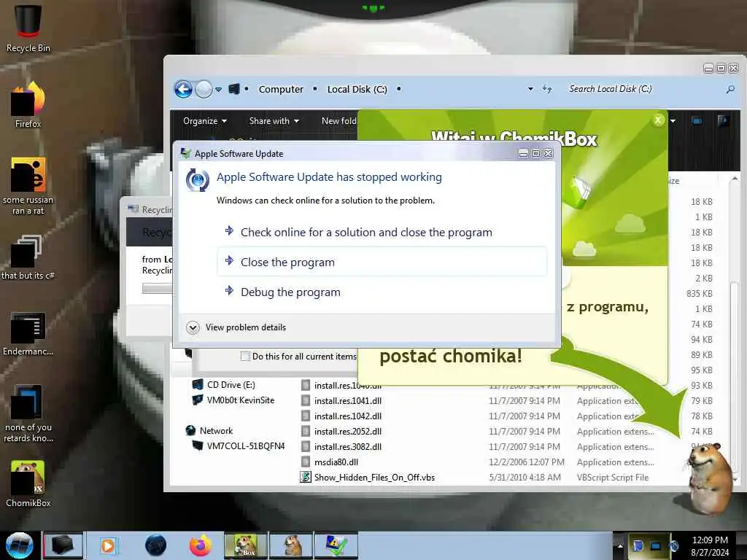This screenshot has height=560, width=747.
Task: Click the Windows Start orb
Action: coord(20,545)
